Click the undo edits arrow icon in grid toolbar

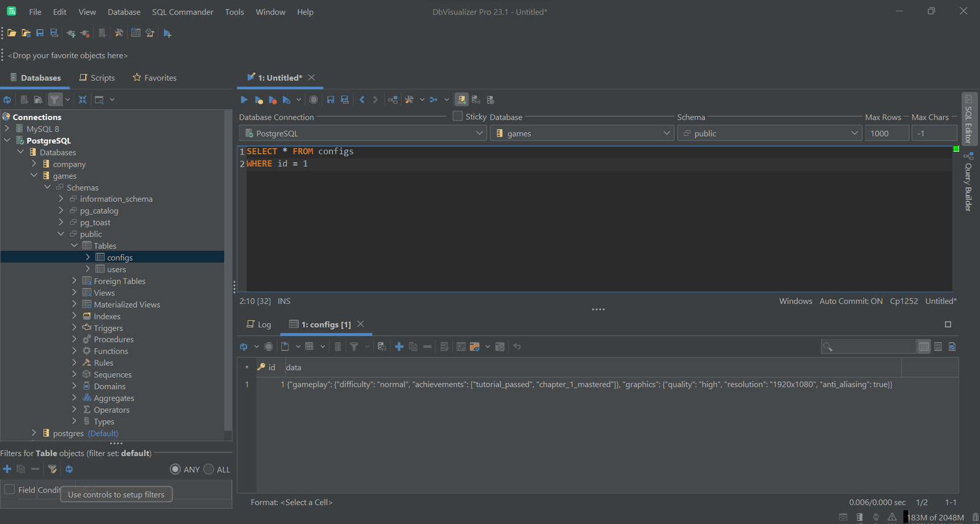pos(517,346)
